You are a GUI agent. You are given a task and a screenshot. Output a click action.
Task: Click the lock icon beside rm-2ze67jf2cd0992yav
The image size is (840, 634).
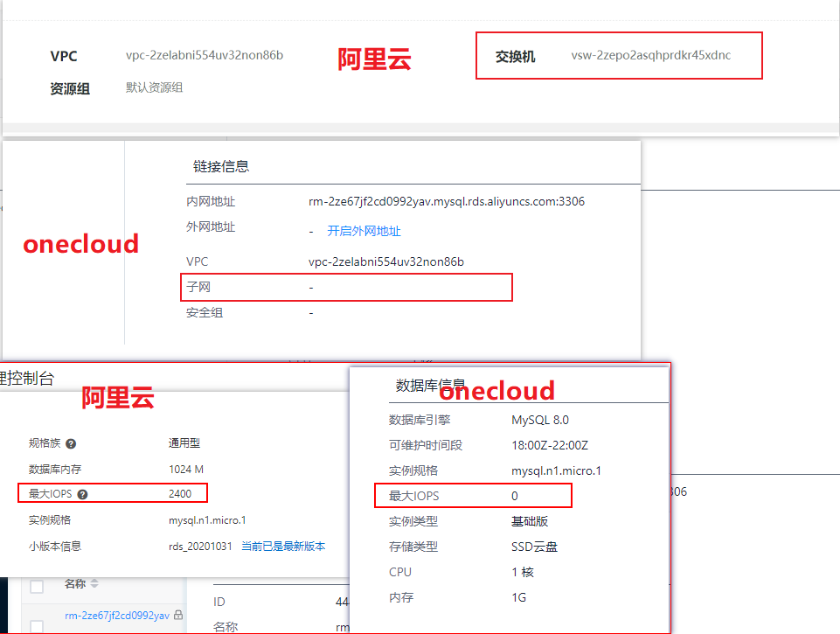point(177,614)
